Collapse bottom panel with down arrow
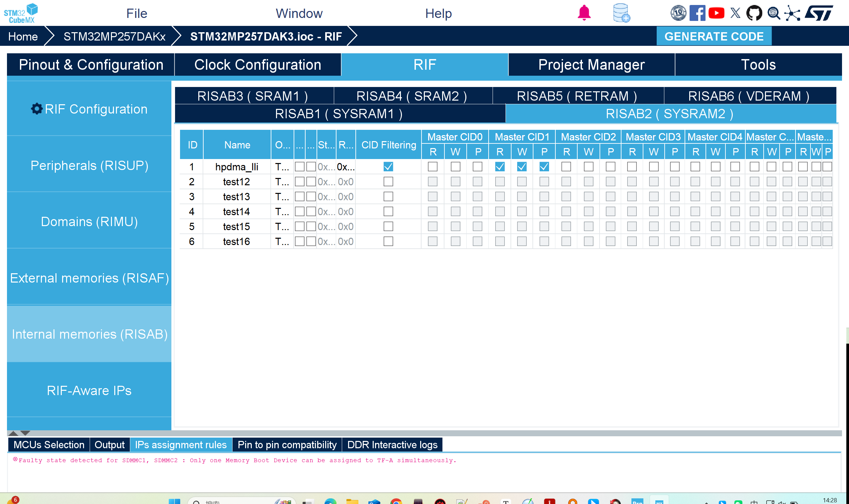This screenshot has width=849, height=504. pyautogui.click(x=26, y=433)
